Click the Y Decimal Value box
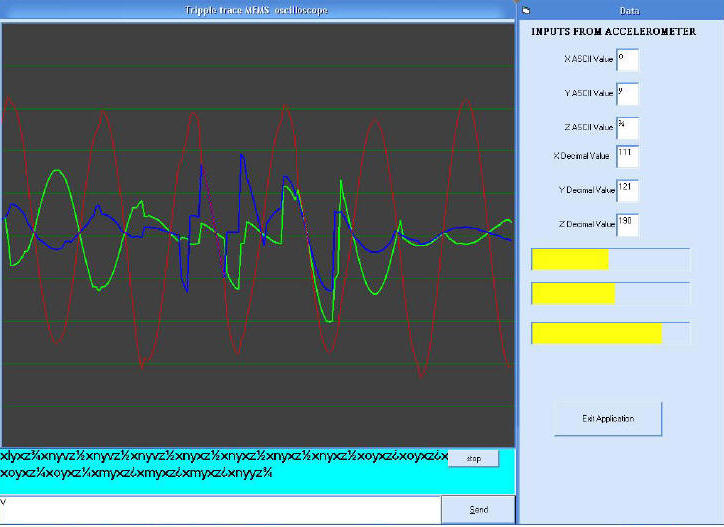724x527 pixels. (628, 190)
